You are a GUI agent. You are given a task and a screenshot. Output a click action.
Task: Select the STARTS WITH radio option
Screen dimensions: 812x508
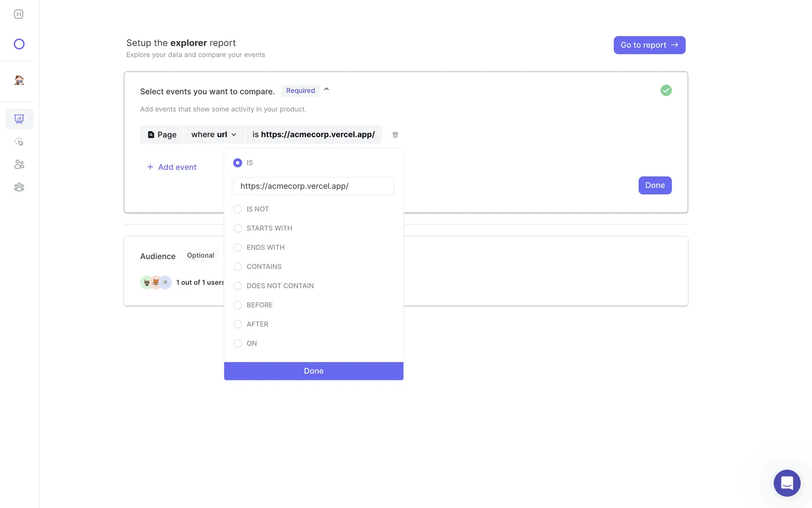[x=238, y=228]
